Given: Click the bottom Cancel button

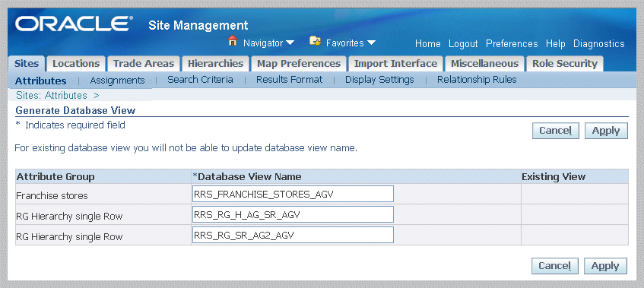Looking at the screenshot, I should coord(555,266).
